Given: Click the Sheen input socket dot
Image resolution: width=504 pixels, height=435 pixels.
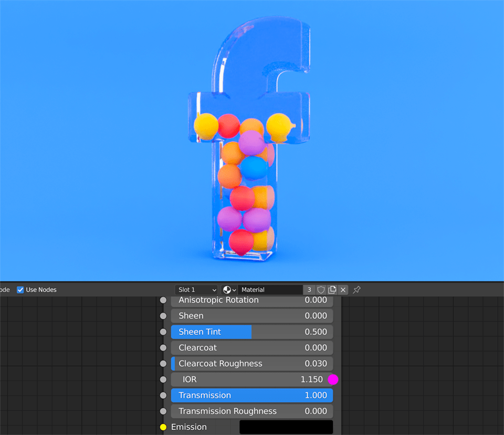Looking at the screenshot, I should tap(163, 316).
